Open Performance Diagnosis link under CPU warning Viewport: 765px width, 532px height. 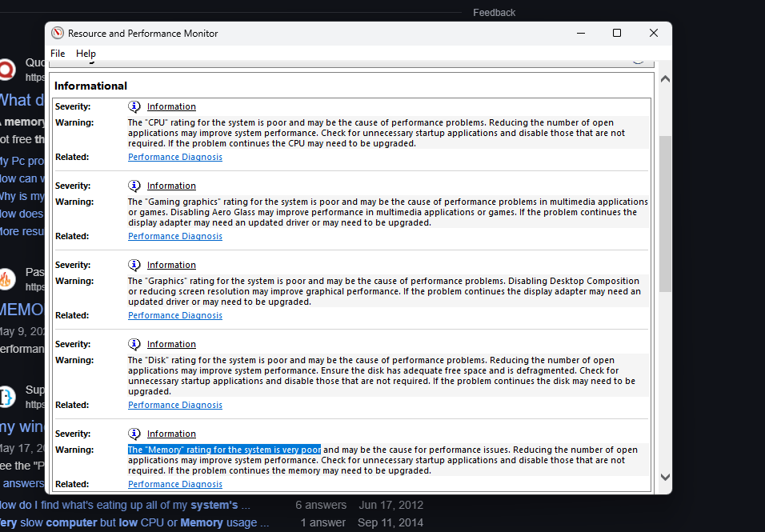pyautogui.click(x=175, y=157)
